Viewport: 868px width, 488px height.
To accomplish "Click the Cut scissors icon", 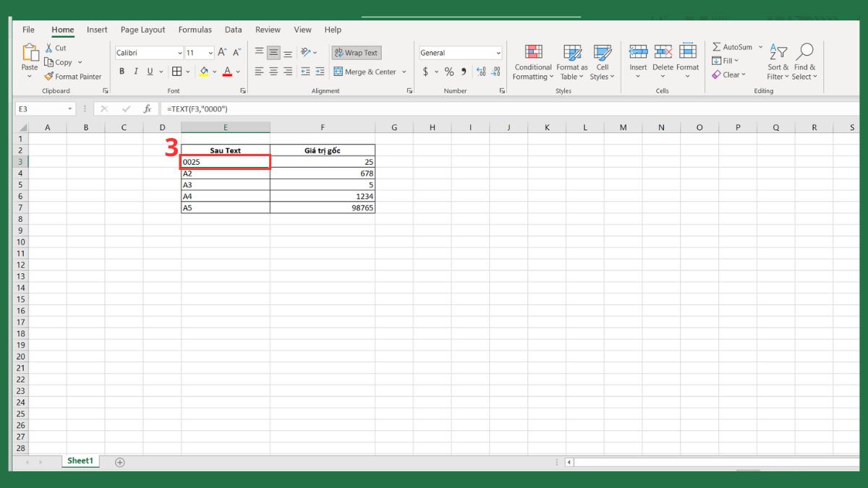I will pyautogui.click(x=49, y=48).
